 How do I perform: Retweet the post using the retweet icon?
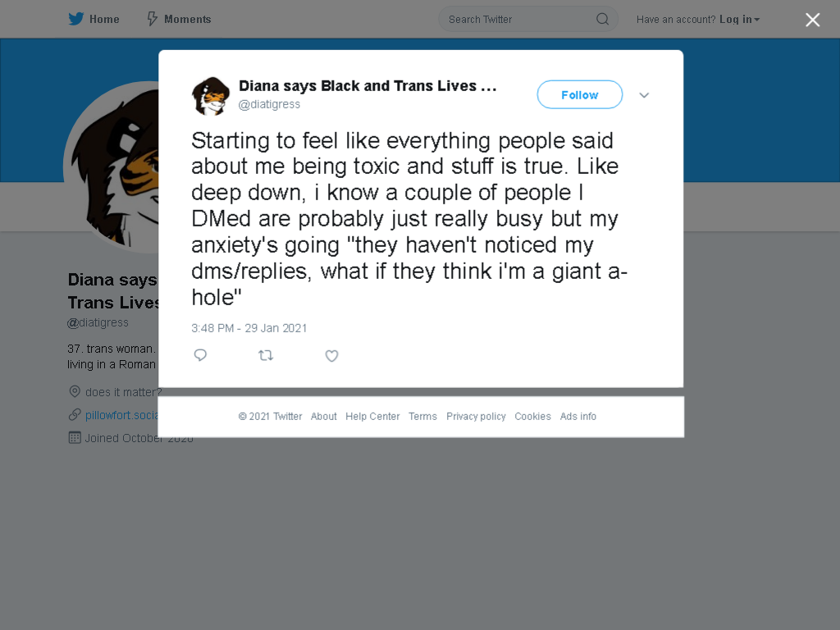[266, 355]
